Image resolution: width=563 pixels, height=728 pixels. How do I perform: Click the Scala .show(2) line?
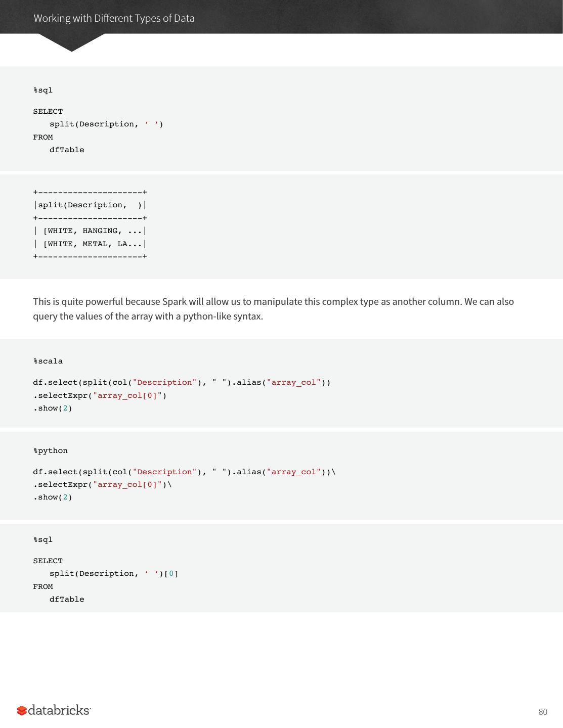53,408
